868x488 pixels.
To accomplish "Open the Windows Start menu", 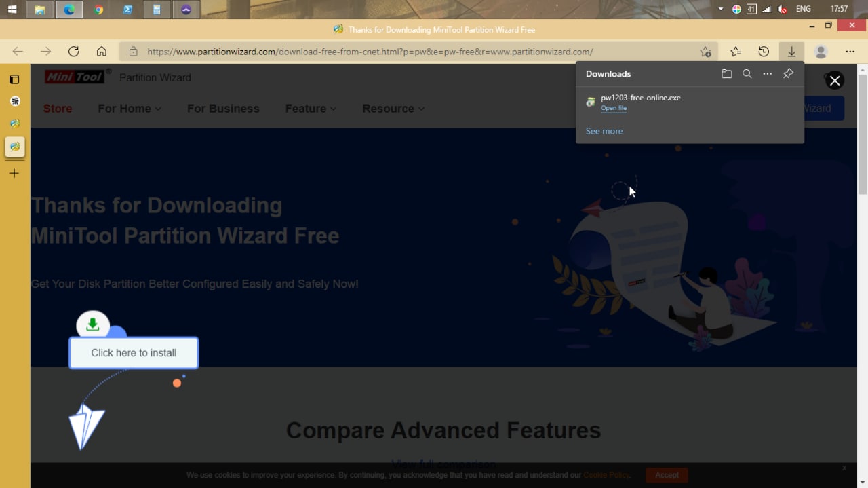I will (x=12, y=10).
